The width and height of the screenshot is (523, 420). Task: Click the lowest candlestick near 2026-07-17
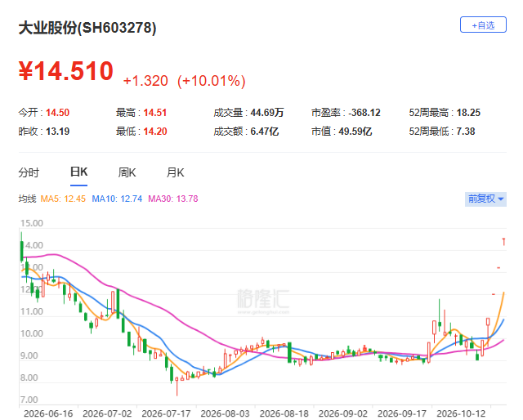click(177, 387)
